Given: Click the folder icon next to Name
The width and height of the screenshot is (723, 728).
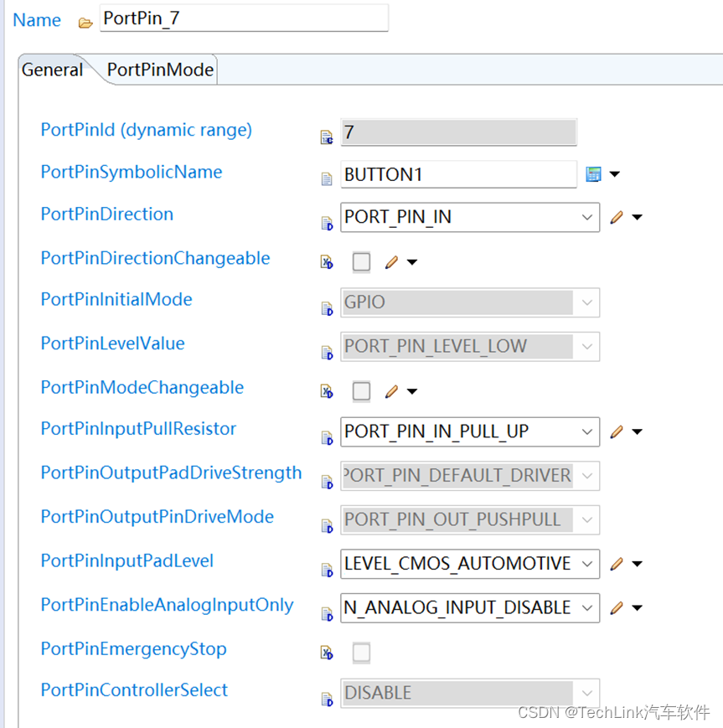Looking at the screenshot, I should (85, 23).
